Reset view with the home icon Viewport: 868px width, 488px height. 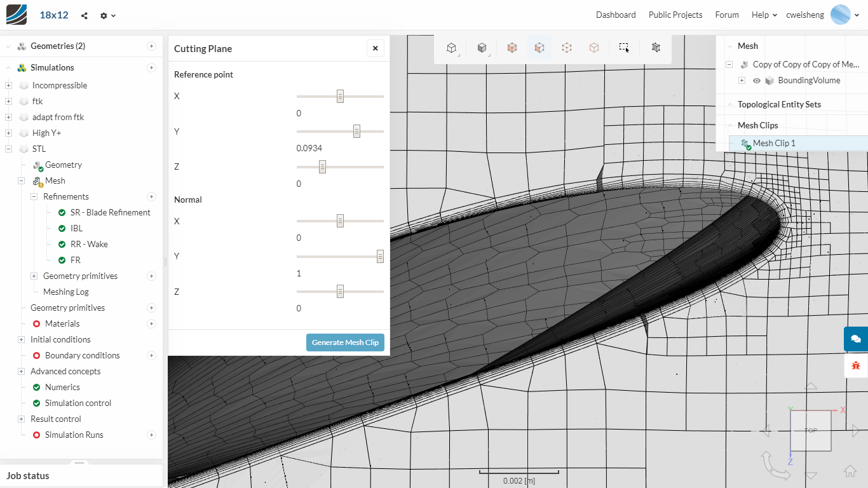tap(850, 471)
